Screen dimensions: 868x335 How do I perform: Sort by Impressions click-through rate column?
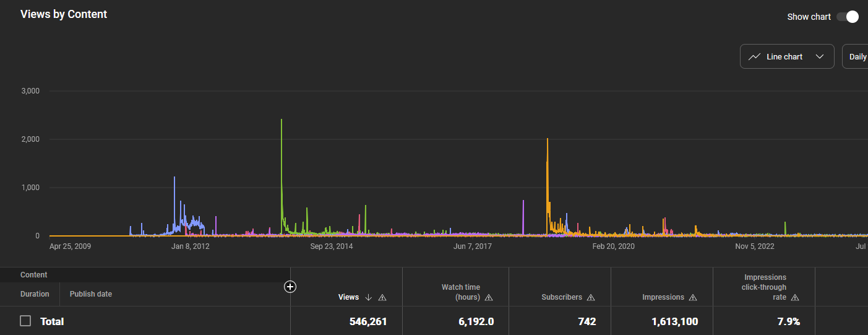[x=764, y=287]
